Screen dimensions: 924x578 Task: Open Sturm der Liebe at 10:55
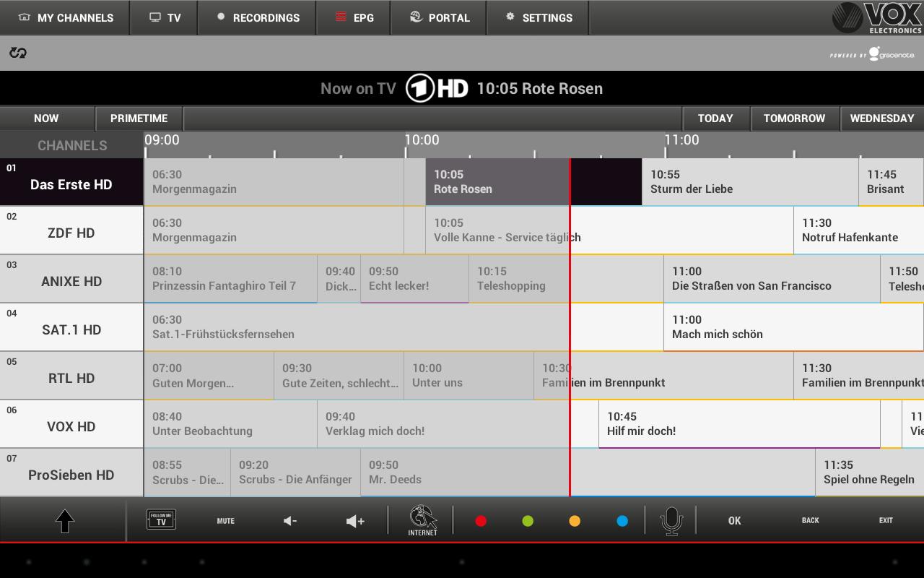(x=750, y=182)
